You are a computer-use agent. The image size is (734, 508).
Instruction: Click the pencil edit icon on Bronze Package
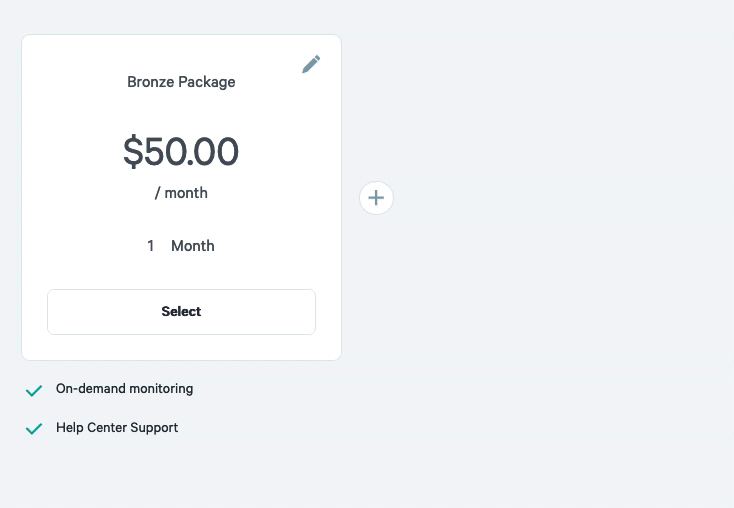311,64
